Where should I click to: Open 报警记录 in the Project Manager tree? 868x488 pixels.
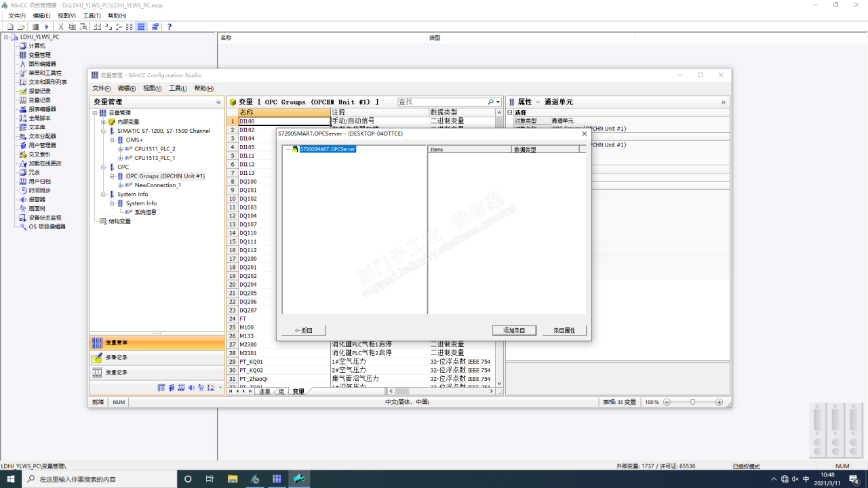(x=39, y=91)
